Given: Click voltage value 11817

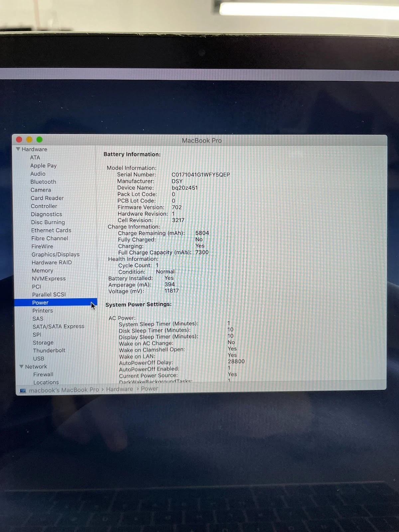Looking at the screenshot, I should click(x=172, y=291).
